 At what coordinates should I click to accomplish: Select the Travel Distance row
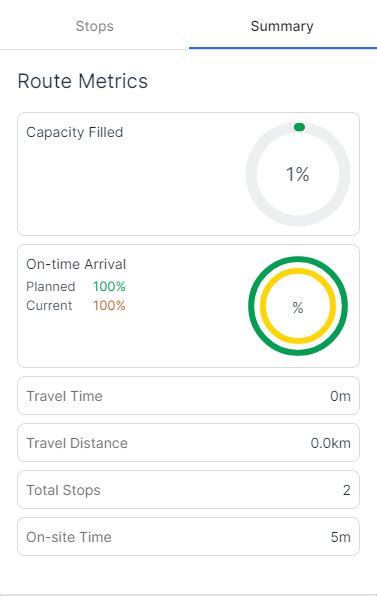click(x=188, y=443)
